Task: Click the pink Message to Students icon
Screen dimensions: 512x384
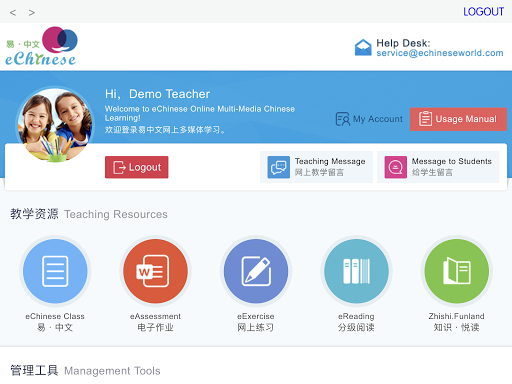Action: point(396,167)
